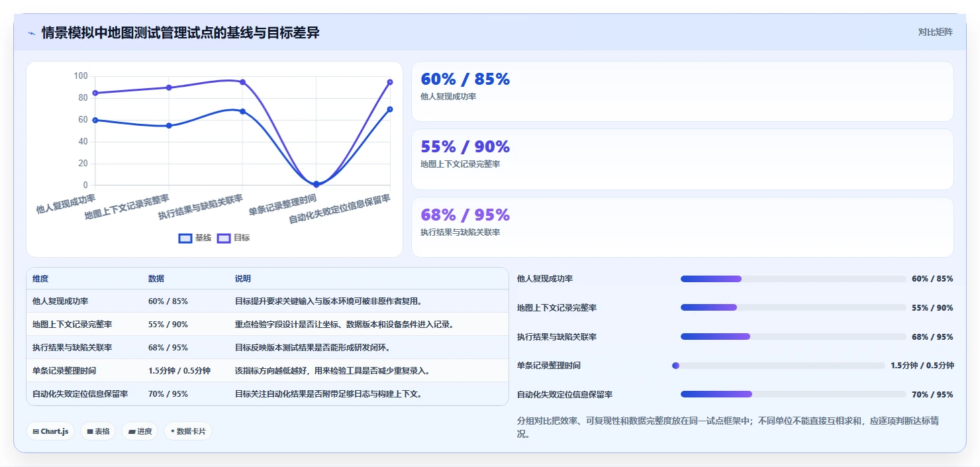
Task: Click 他人复现成功率 caption in first stat card
Action: [x=448, y=96]
